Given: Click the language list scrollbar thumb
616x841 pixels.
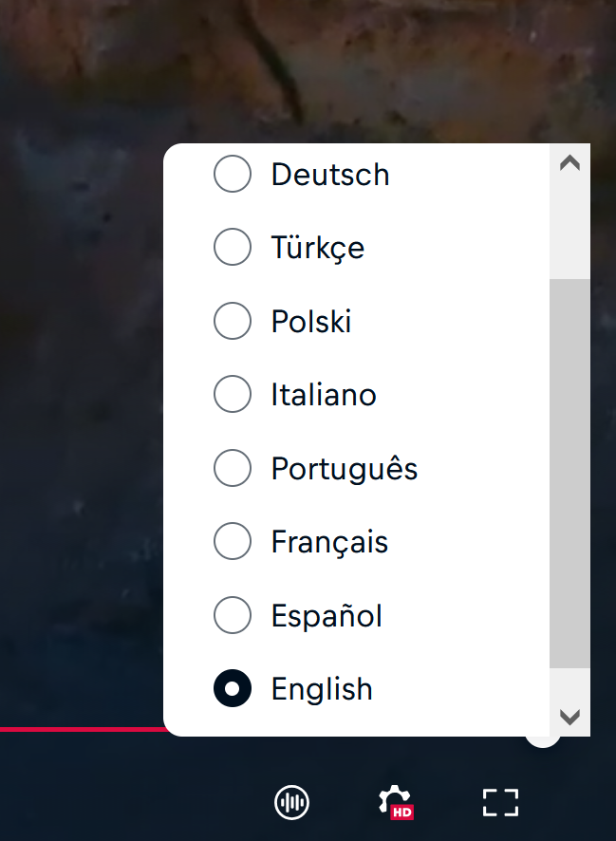Looking at the screenshot, I should click(569, 473).
